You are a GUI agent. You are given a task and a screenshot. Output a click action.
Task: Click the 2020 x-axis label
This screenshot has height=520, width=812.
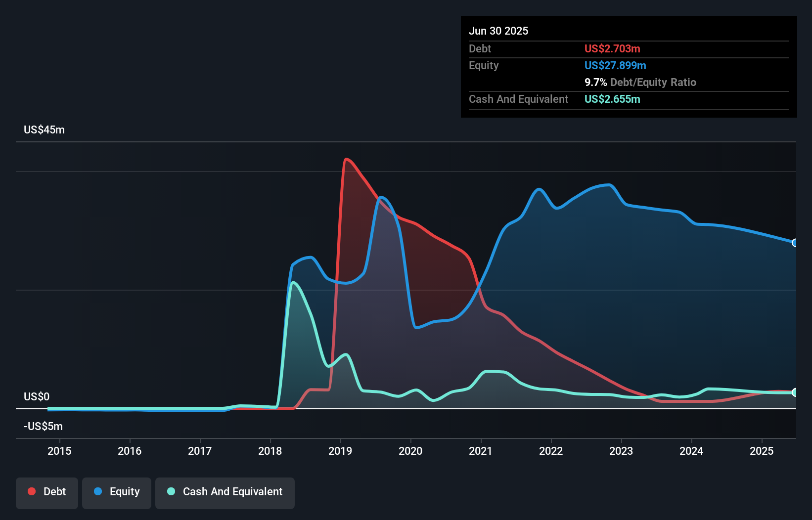(410, 451)
